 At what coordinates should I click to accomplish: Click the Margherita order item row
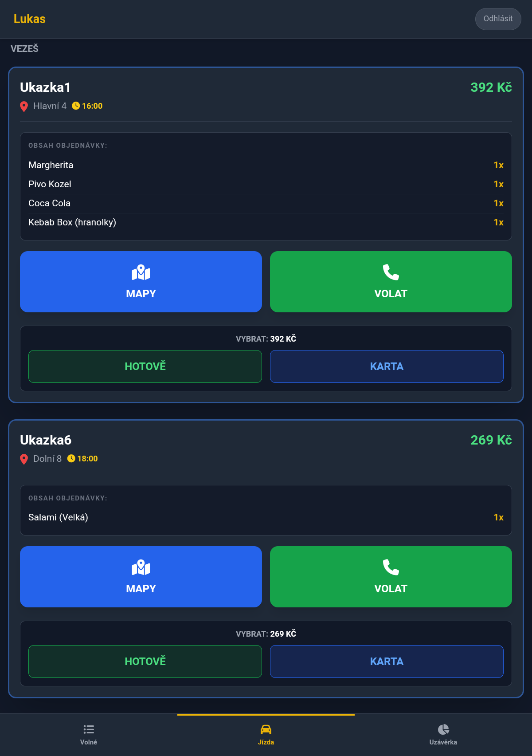point(266,165)
